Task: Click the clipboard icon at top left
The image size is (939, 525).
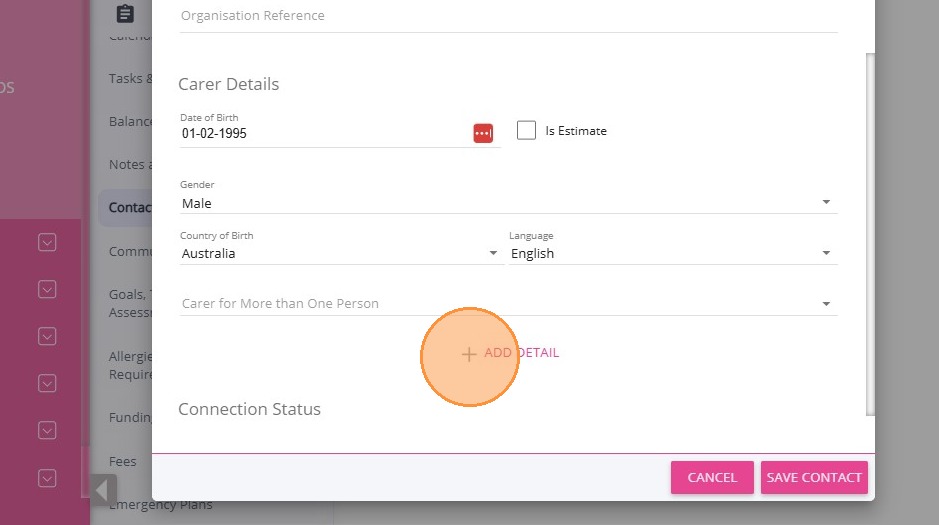Action: pos(125,14)
